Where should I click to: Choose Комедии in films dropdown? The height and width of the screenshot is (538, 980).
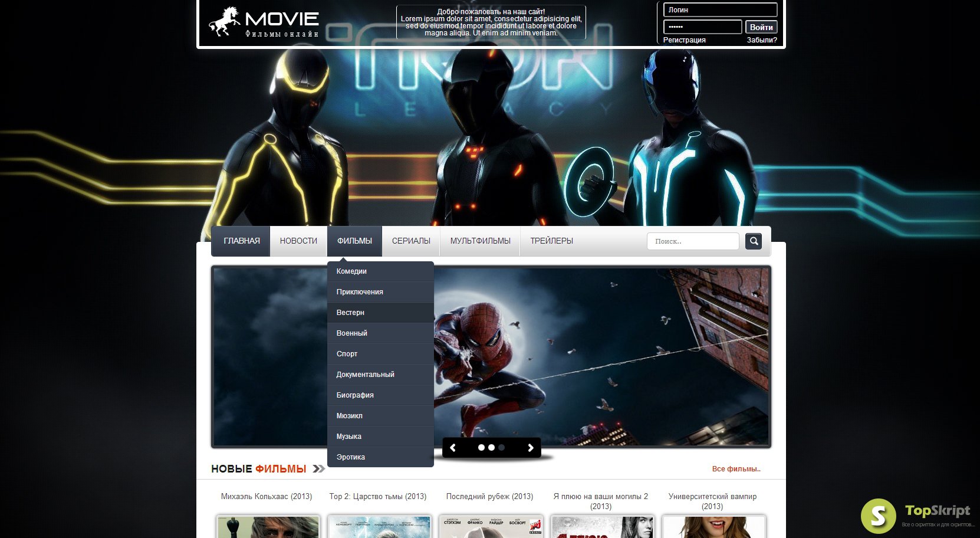click(380, 271)
